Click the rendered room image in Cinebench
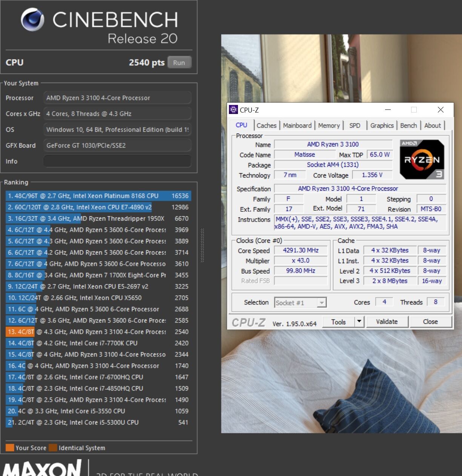 click(341, 234)
